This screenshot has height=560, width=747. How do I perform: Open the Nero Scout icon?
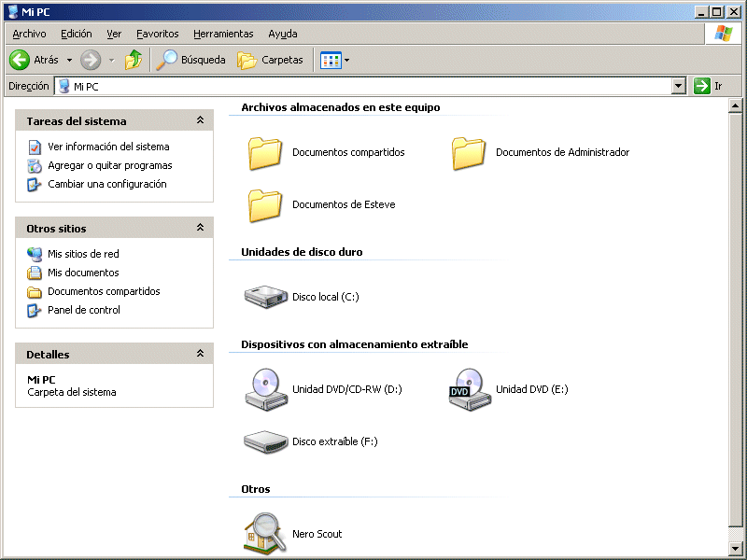[266, 534]
